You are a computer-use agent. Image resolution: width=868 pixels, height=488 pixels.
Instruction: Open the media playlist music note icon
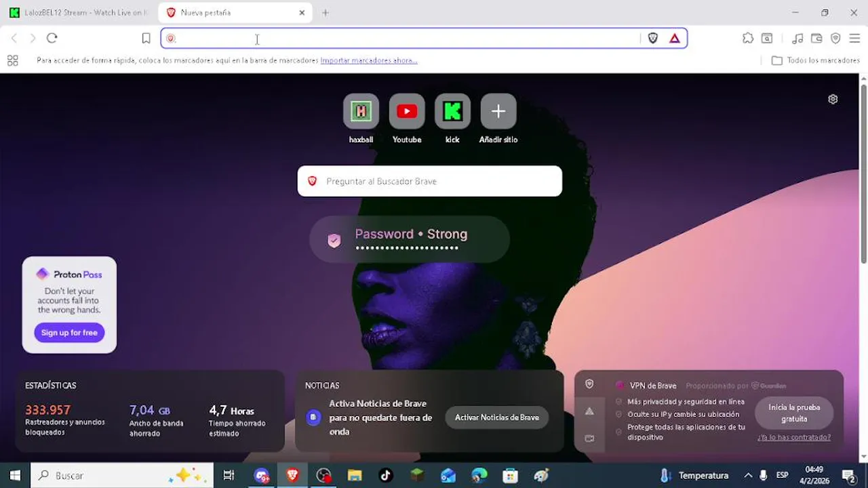point(797,39)
